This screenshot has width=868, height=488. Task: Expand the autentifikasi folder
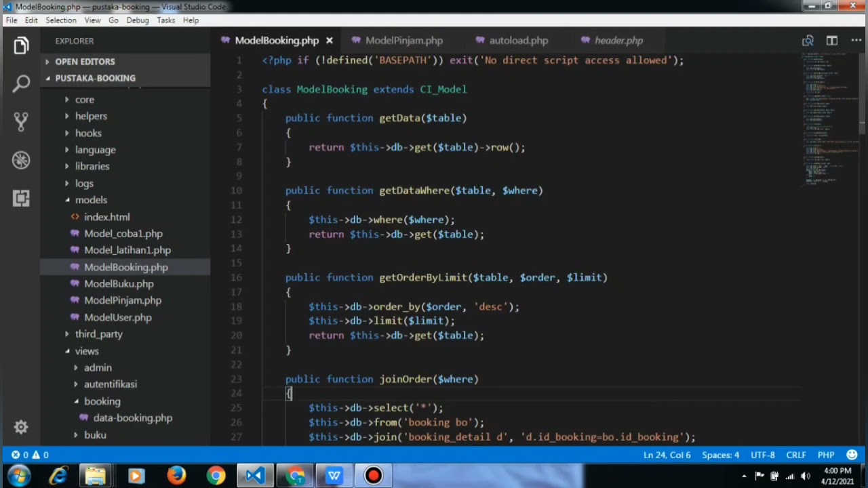pyautogui.click(x=111, y=384)
